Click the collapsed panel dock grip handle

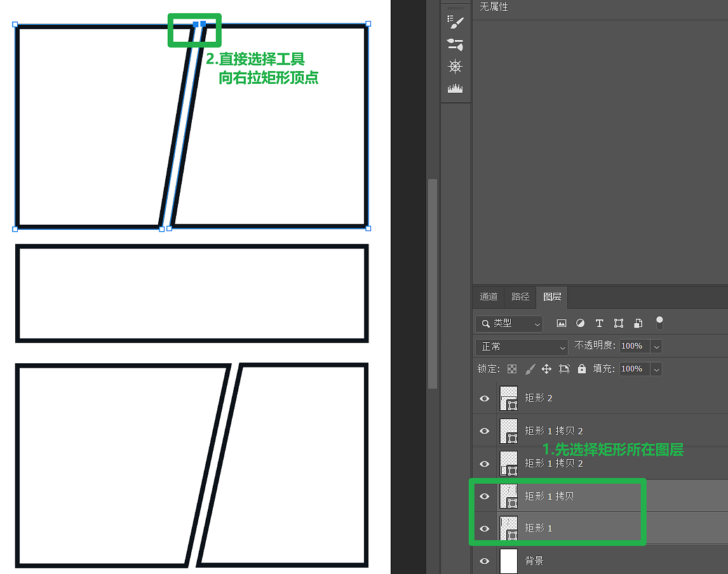[x=455, y=8]
